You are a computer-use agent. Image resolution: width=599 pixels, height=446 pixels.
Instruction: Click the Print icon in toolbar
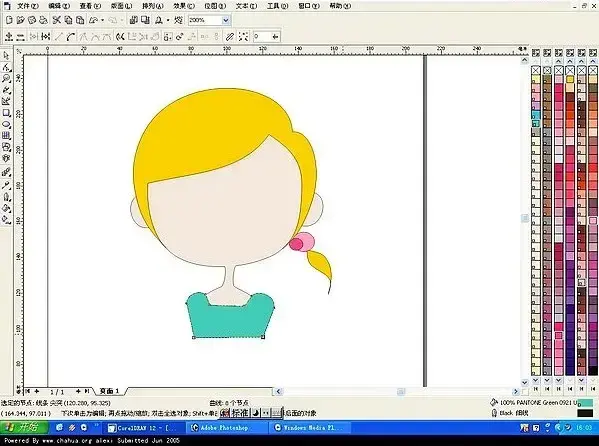[44, 20]
